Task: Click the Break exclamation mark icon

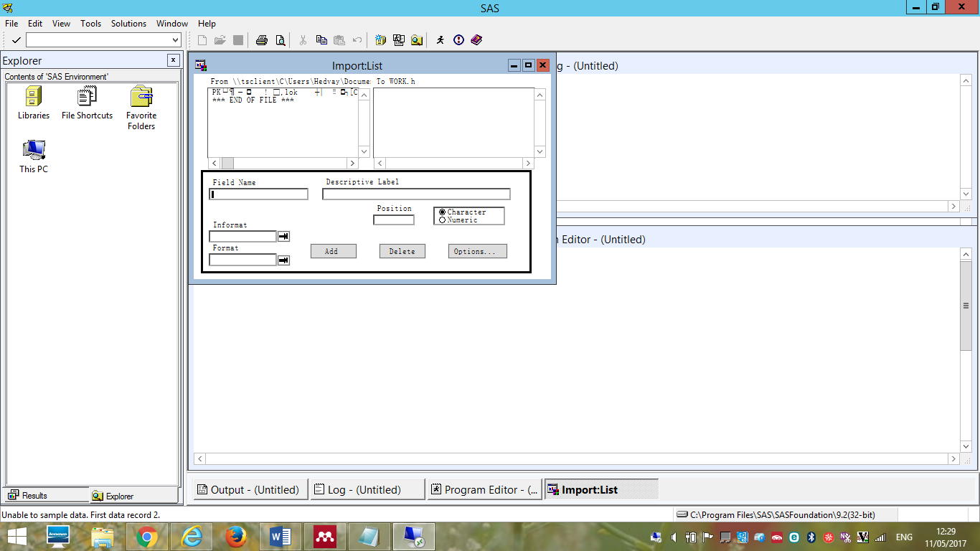Action: [x=458, y=40]
